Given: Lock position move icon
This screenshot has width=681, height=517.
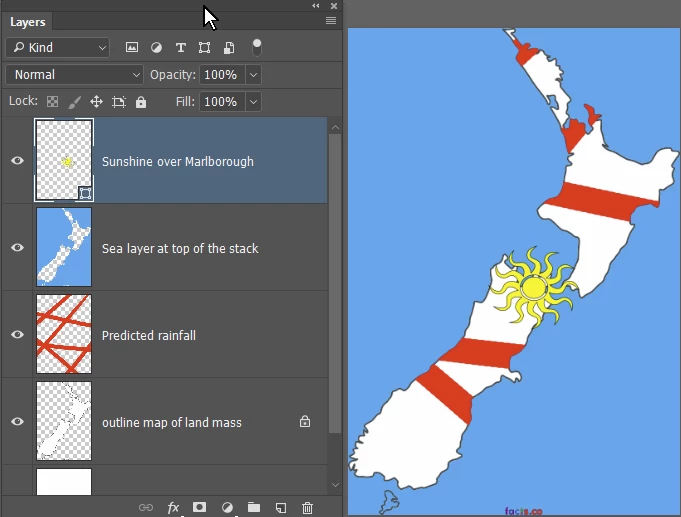Looking at the screenshot, I should pyautogui.click(x=96, y=102).
